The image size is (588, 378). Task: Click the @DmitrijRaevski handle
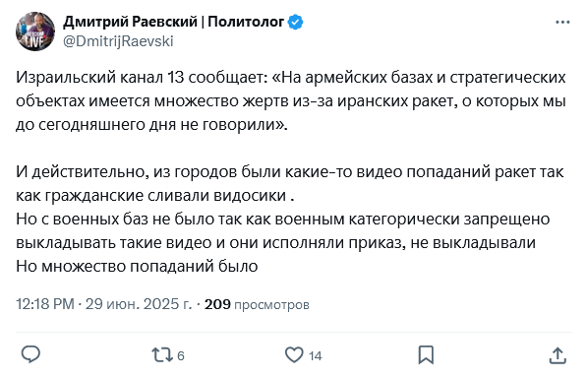(118, 41)
